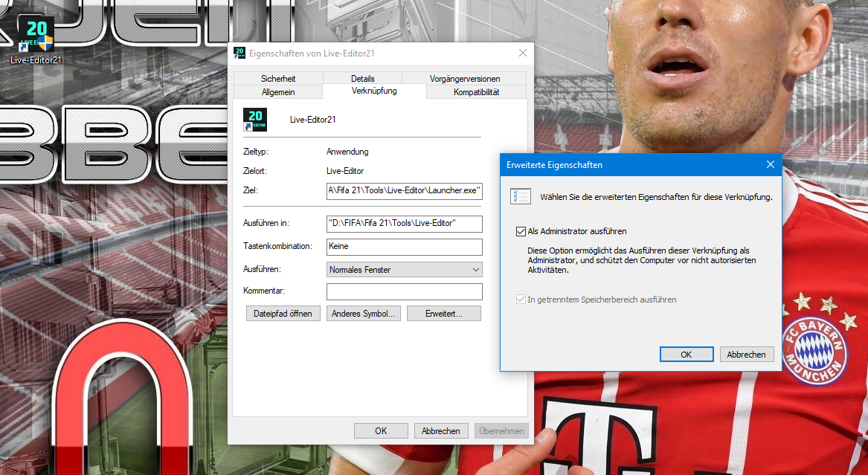The width and height of the screenshot is (868, 475).
Task: Click the Anwendung value next to Zieltyp
Action: click(347, 152)
